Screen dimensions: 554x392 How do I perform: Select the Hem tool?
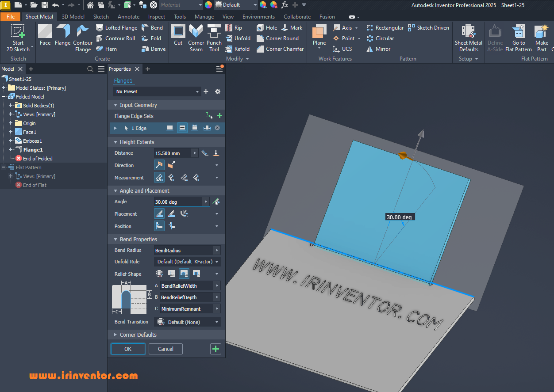107,49
